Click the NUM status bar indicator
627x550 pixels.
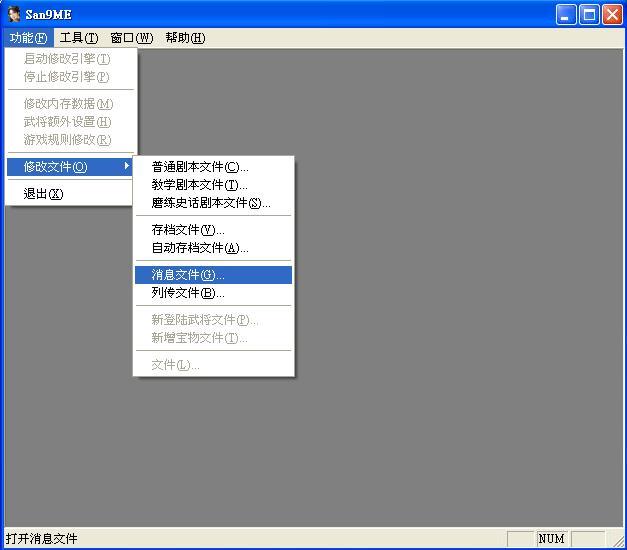(551, 539)
